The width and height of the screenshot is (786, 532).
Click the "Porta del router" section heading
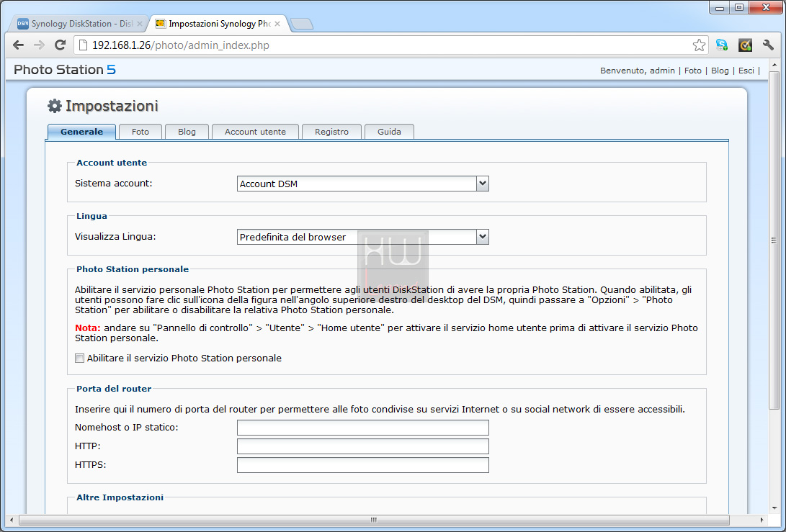click(114, 389)
